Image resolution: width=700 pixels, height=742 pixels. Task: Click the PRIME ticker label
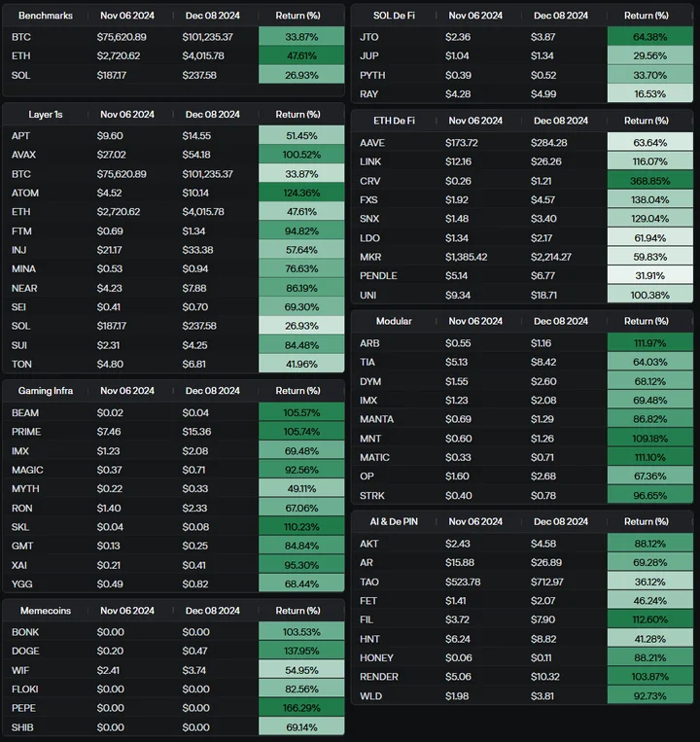[26, 432]
